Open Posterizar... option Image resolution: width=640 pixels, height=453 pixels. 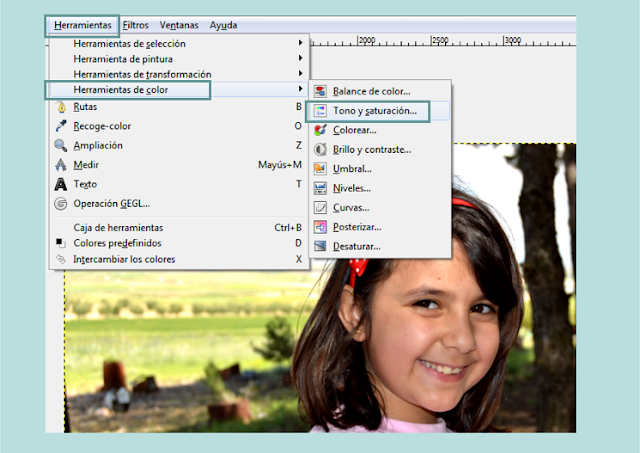pos(380,227)
